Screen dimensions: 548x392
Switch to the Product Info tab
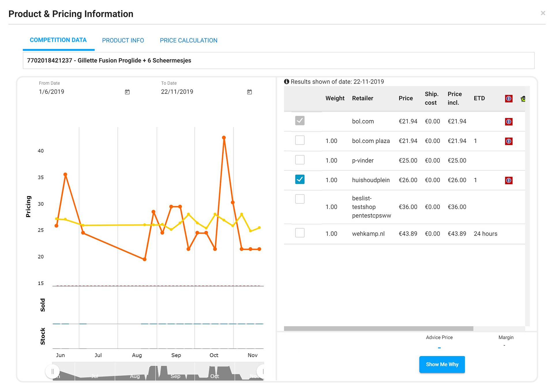123,40
